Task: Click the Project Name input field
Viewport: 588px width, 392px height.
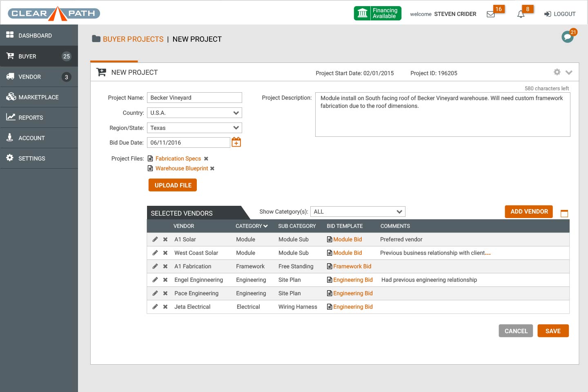Action: tap(194, 98)
